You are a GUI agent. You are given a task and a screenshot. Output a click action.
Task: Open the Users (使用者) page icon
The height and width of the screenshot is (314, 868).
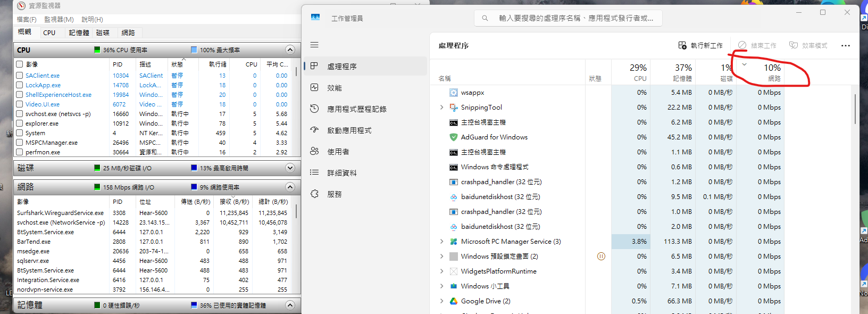[314, 151]
